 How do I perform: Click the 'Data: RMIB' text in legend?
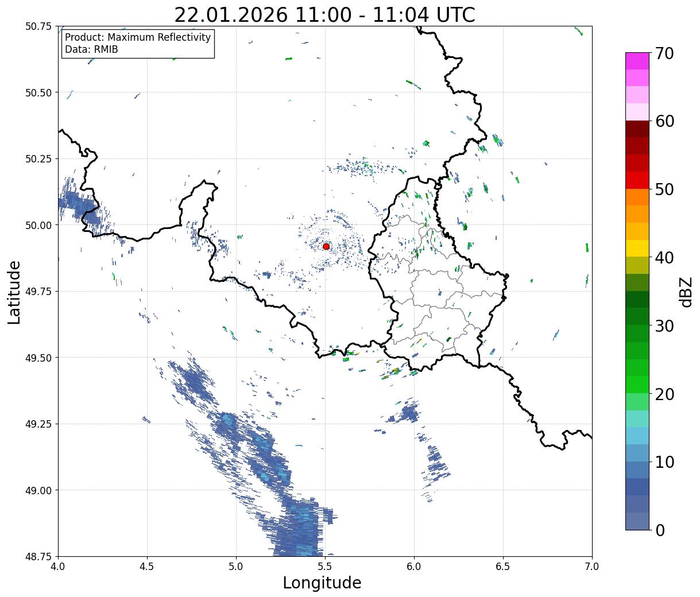pos(91,49)
